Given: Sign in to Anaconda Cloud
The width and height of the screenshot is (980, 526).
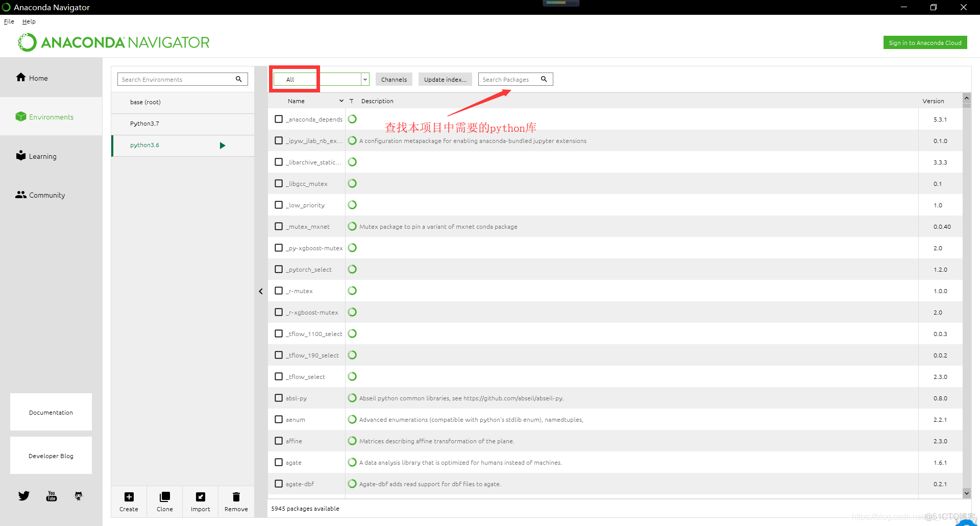Looking at the screenshot, I should pos(925,43).
